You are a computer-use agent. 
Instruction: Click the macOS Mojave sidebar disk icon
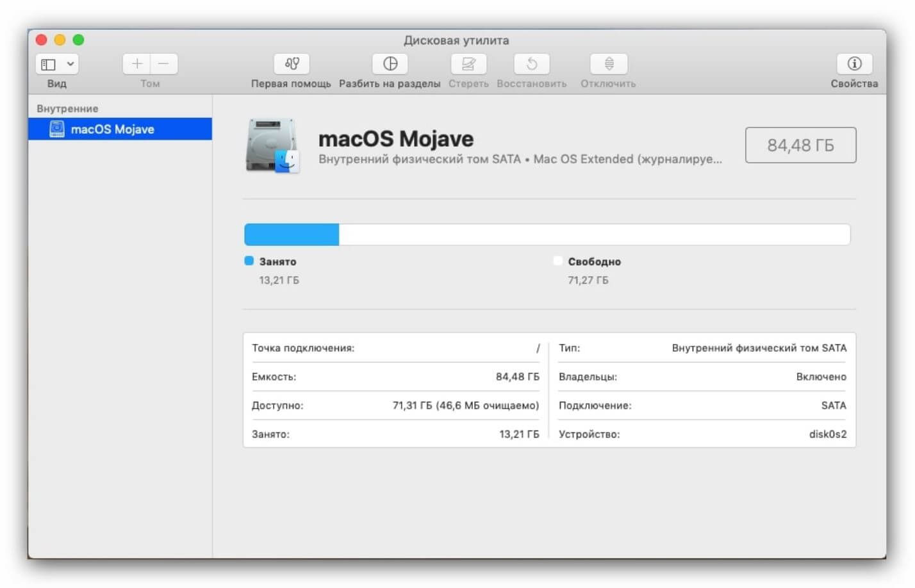[57, 129]
